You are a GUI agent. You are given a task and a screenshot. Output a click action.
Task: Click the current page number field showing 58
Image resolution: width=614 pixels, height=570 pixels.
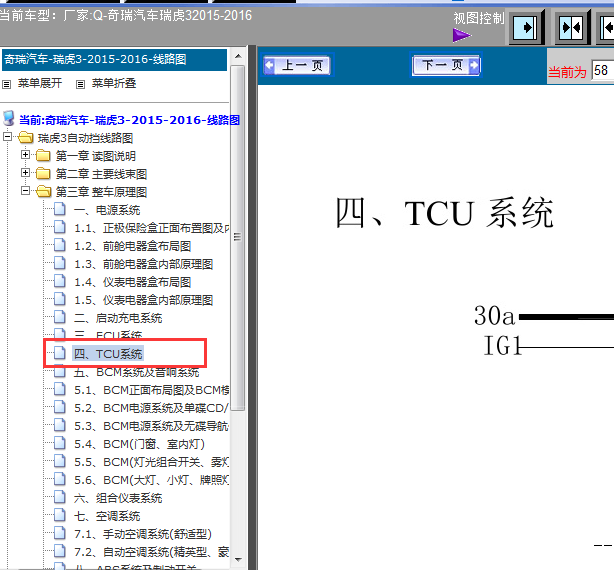602,71
